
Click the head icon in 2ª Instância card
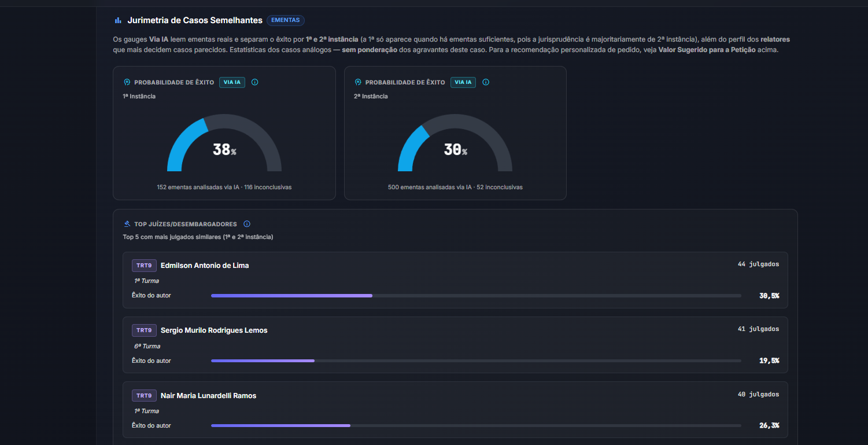(358, 82)
